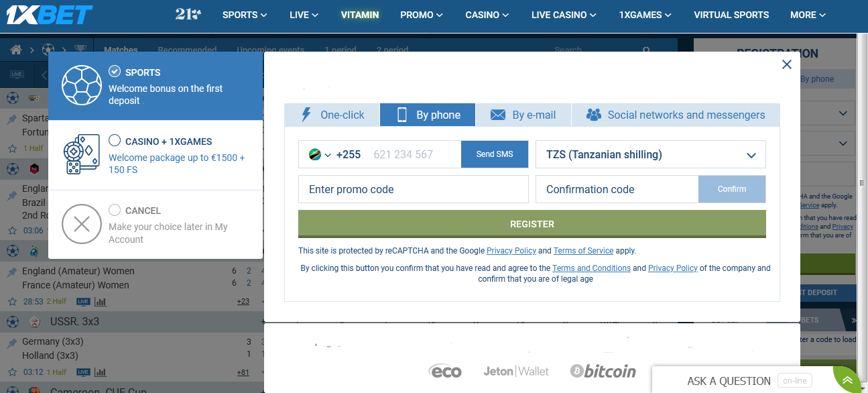Expand the MORE menu

[x=808, y=15]
